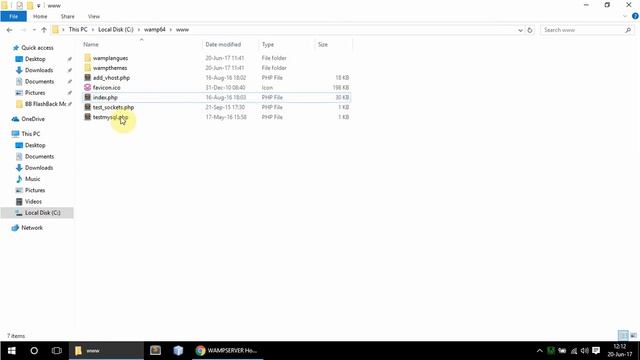640x360 pixels.
Task: Switch to the Details view layout
Action: click(623, 336)
